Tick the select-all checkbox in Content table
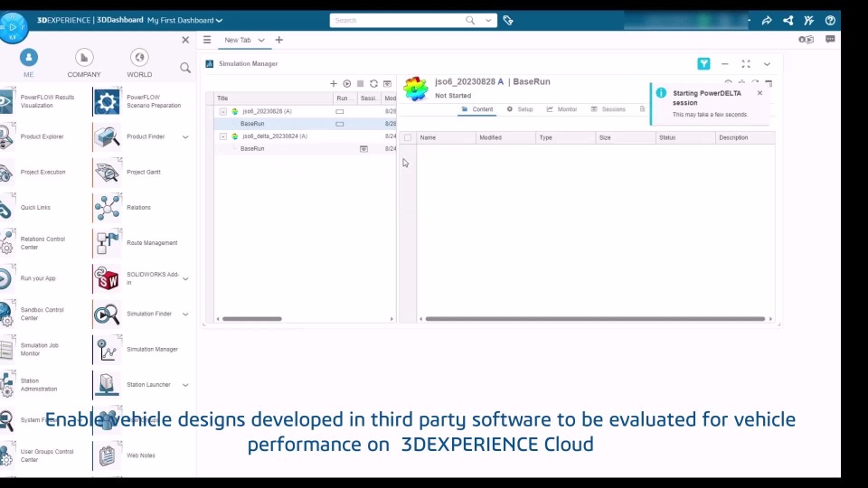The width and height of the screenshot is (868, 488). pyautogui.click(x=408, y=137)
